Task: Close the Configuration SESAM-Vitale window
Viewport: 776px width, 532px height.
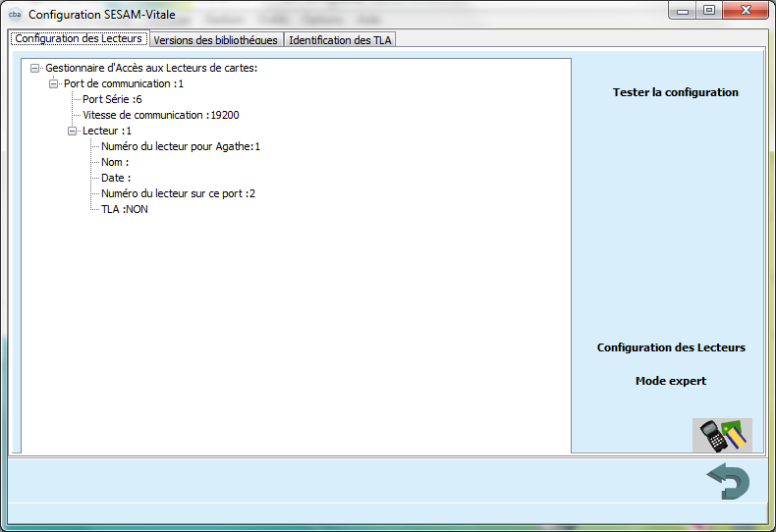Action: [746, 11]
